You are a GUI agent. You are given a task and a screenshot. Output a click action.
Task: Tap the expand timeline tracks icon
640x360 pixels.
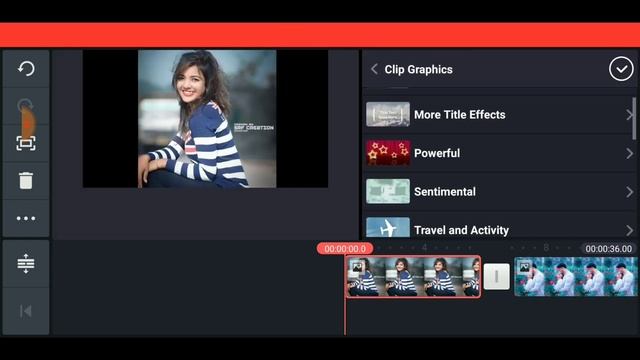click(26, 264)
